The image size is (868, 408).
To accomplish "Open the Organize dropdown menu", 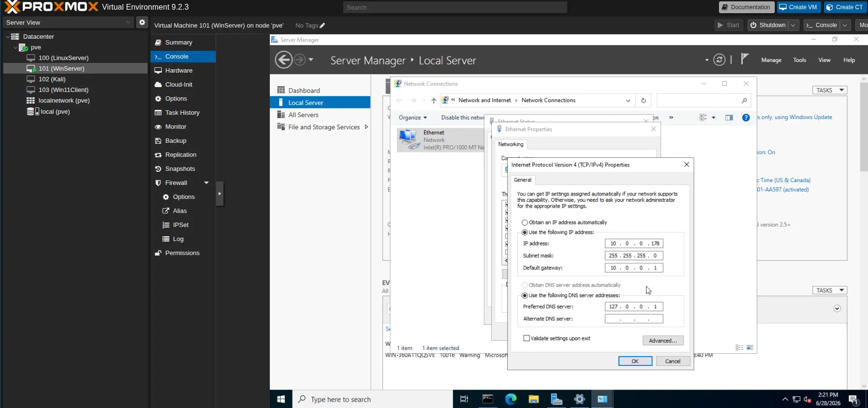I will (x=413, y=118).
